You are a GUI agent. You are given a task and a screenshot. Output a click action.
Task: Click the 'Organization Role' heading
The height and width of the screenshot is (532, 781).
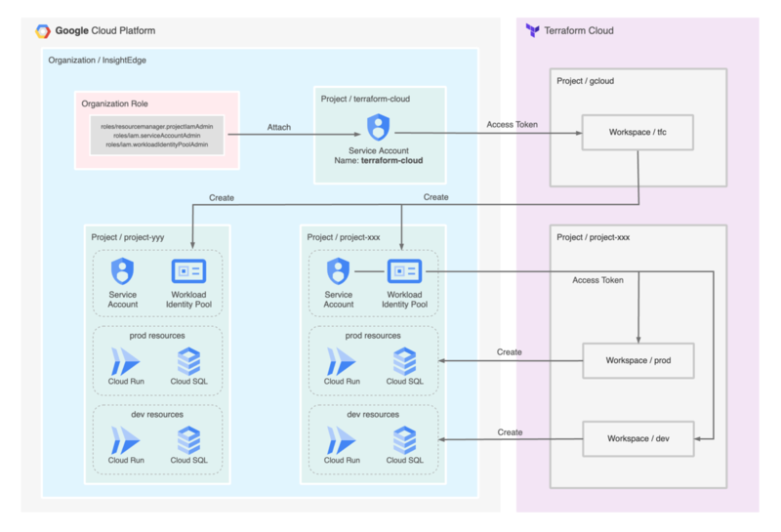(114, 103)
